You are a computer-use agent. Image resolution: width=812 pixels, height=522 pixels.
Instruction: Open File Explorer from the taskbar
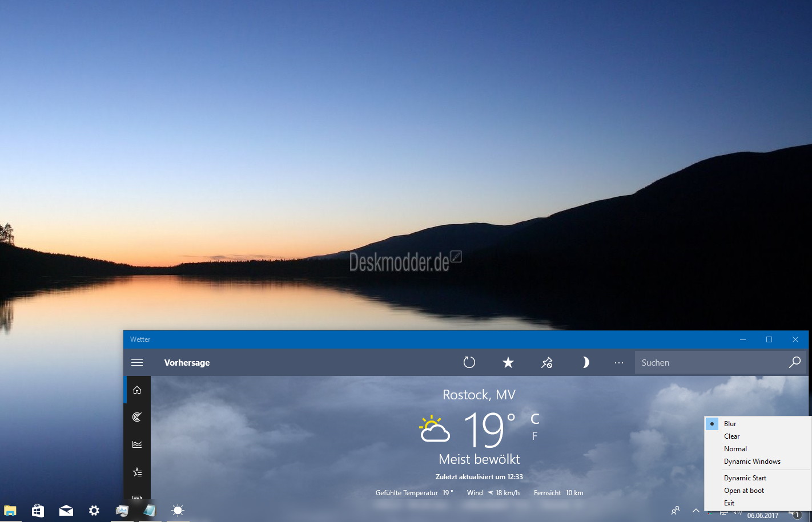click(10, 510)
